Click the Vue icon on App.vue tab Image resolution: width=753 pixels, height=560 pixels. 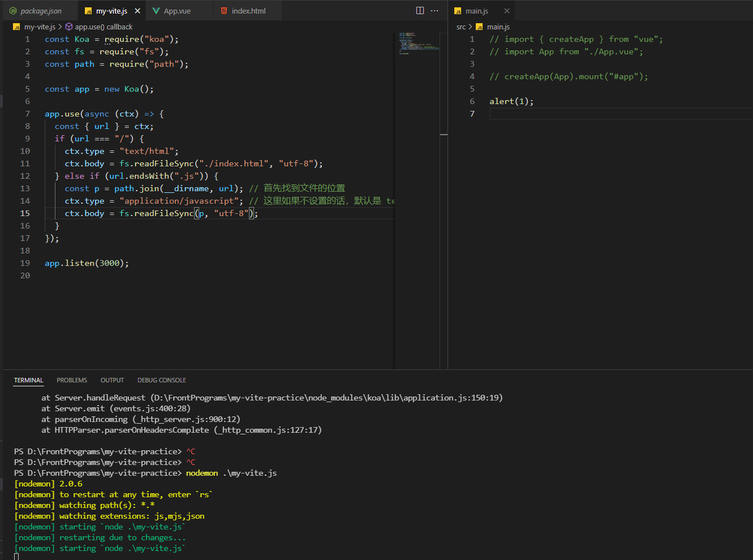156,11
